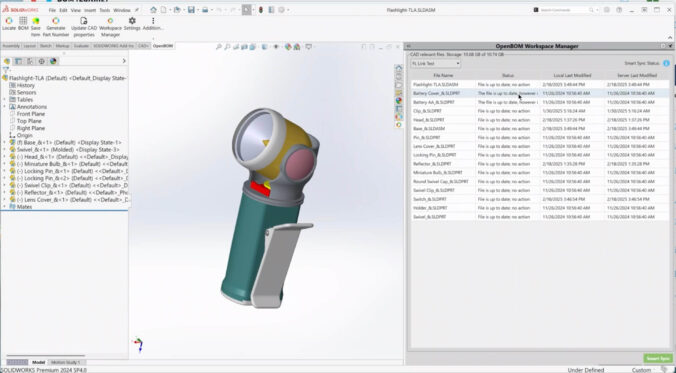Click the OpenBOM Locate icon
Screen dimensions: 676x373
9,21
